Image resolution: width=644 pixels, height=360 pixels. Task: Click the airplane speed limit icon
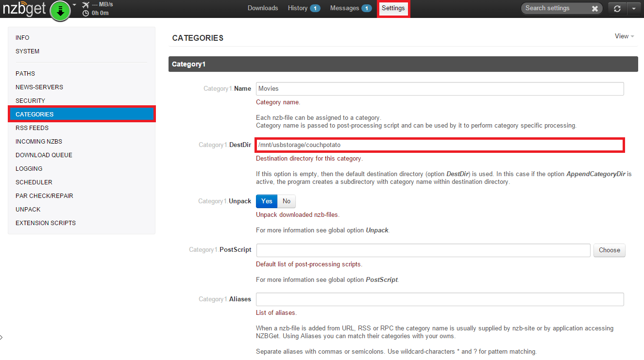[86, 5]
